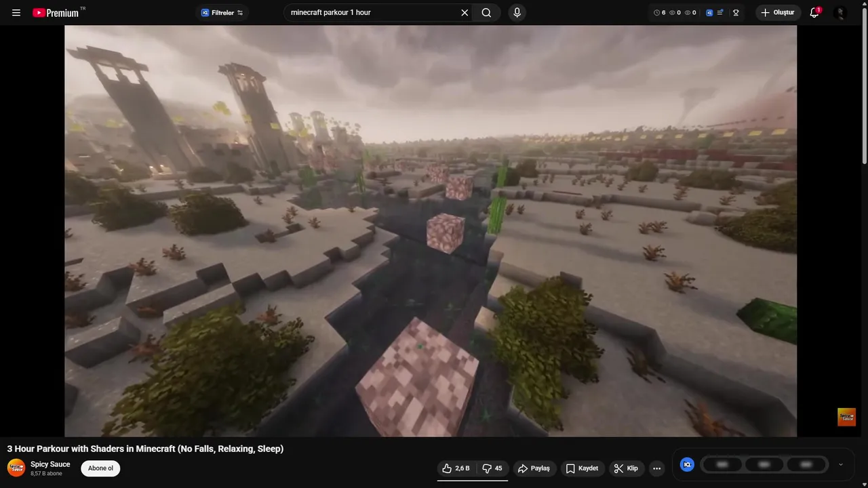Open account avatar menu

click(x=840, y=13)
